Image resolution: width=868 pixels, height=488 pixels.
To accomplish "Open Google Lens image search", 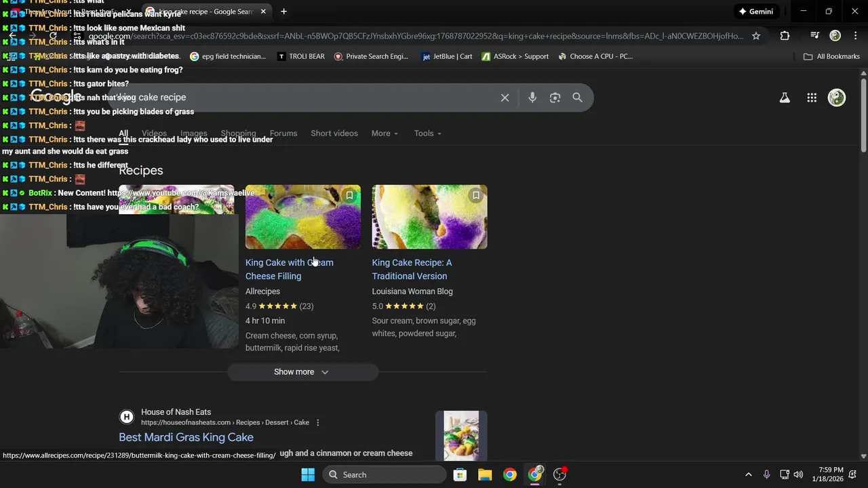I will pos(555,98).
